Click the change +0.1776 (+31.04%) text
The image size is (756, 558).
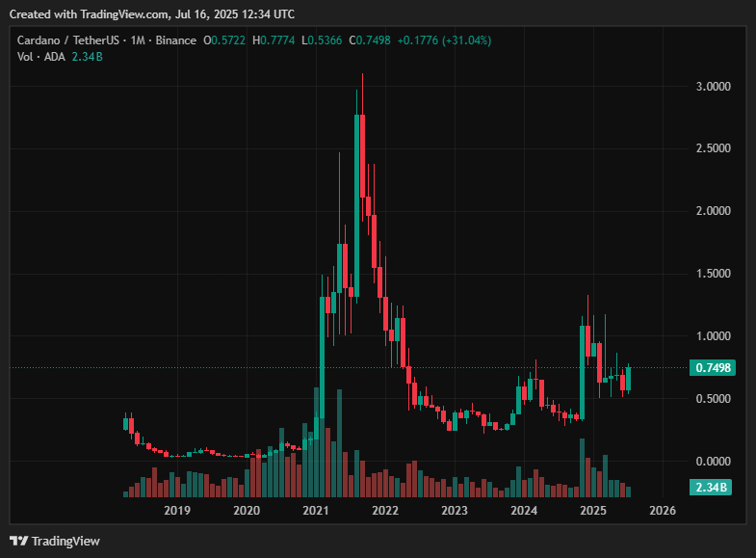click(444, 40)
